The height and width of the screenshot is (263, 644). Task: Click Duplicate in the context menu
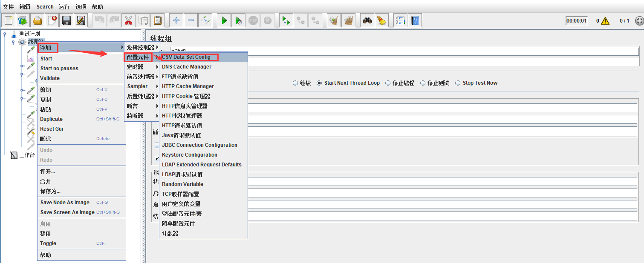81,119
